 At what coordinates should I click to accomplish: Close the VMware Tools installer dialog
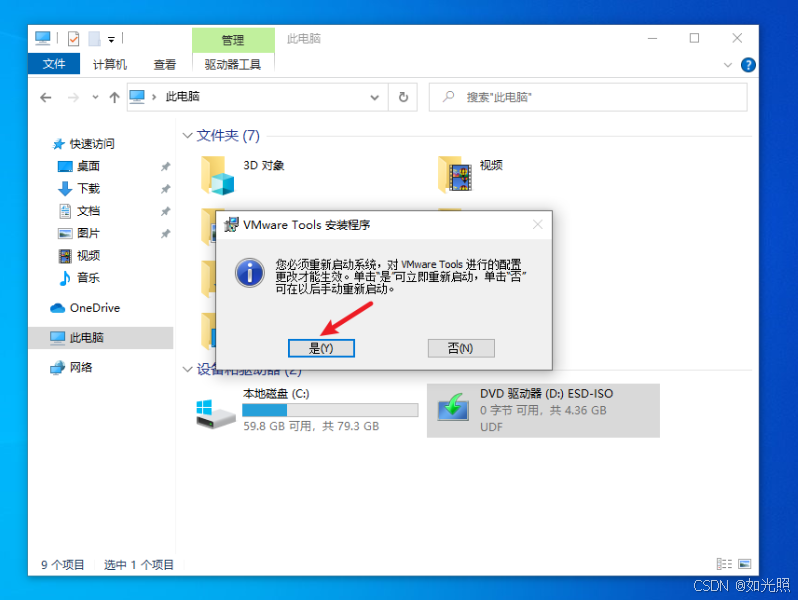pyautogui.click(x=537, y=224)
